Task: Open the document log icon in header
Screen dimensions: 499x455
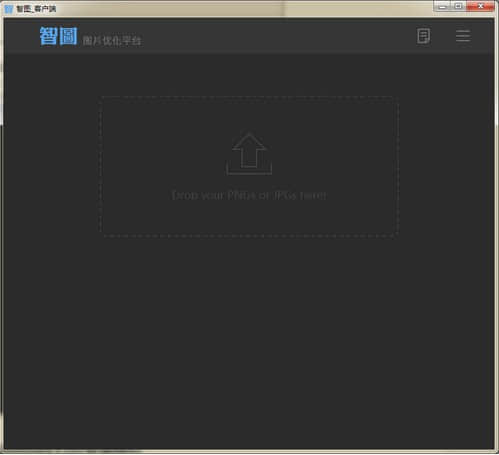Action: (423, 36)
